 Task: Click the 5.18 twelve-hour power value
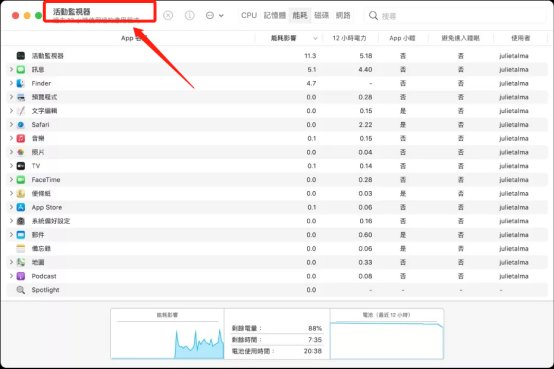366,56
